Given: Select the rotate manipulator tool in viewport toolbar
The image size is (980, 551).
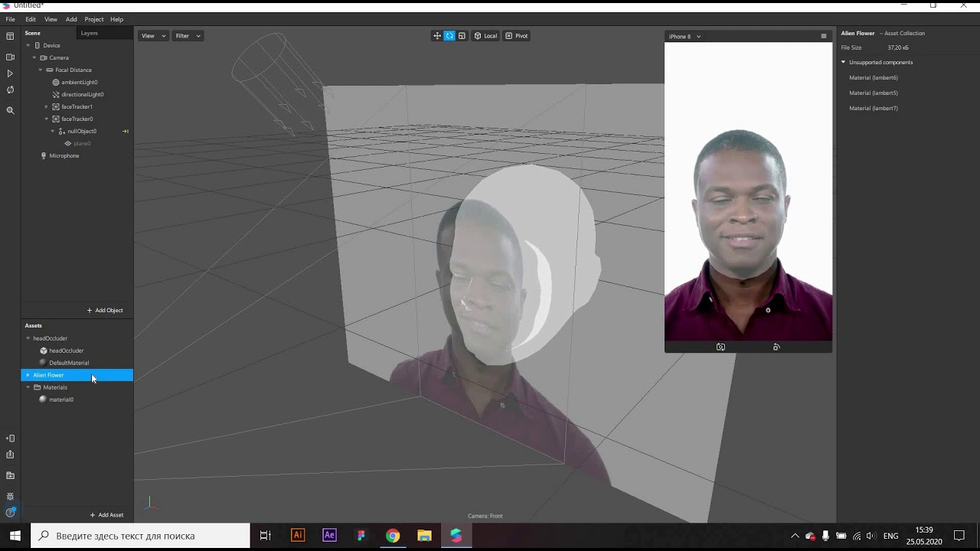Looking at the screenshot, I should pos(449,36).
